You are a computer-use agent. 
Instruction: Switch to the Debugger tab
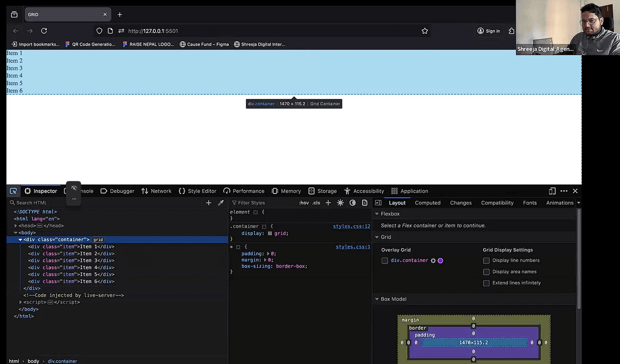tap(117, 191)
